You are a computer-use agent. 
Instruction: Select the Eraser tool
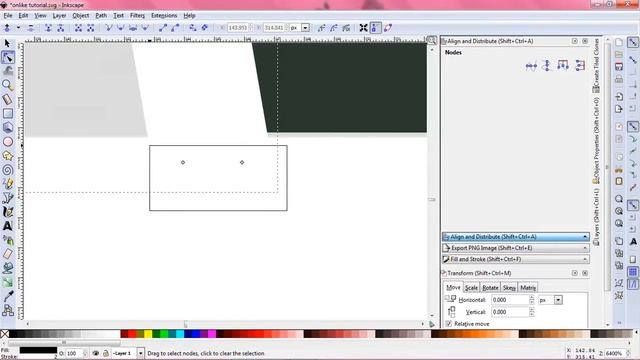(x=7, y=254)
